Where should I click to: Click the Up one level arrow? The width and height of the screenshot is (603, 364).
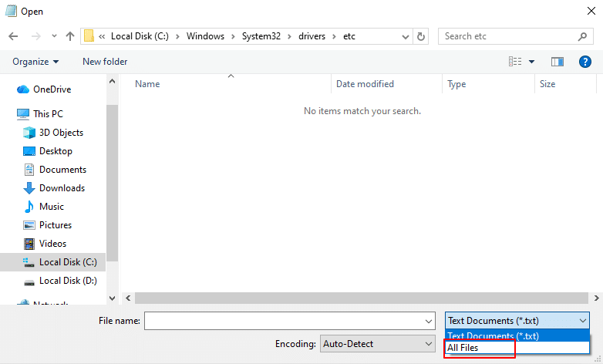pyautogui.click(x=70, y=36)
